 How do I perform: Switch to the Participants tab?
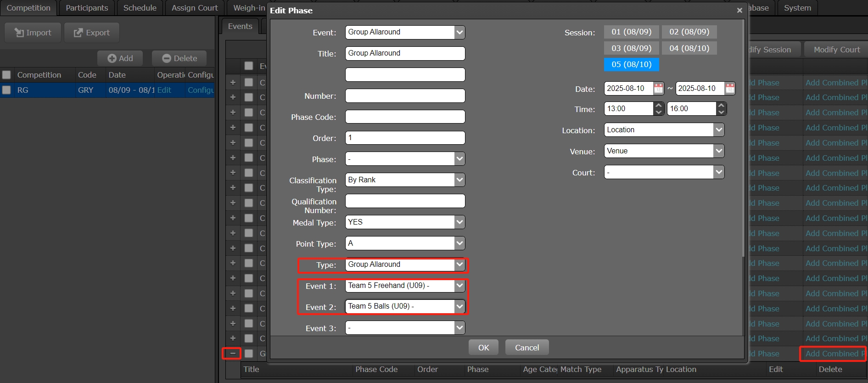pyautogui.click(x=87, y=8)
